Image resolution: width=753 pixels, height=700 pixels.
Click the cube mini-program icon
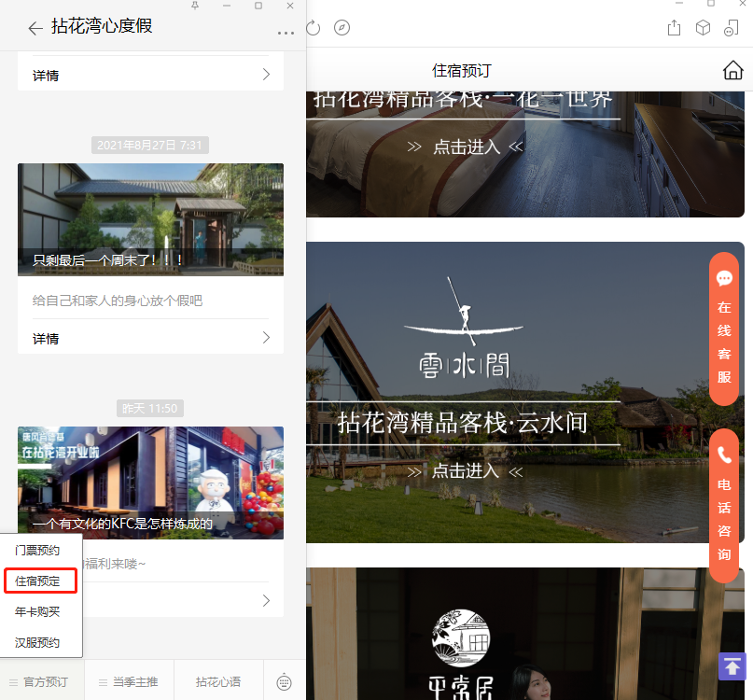(703, 28)
